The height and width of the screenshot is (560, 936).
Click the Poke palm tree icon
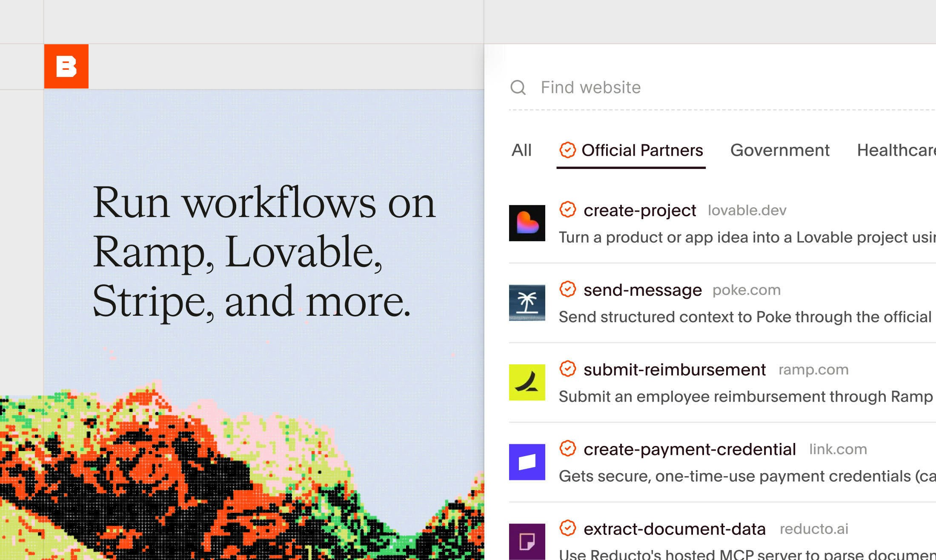(x=527, y=303)
